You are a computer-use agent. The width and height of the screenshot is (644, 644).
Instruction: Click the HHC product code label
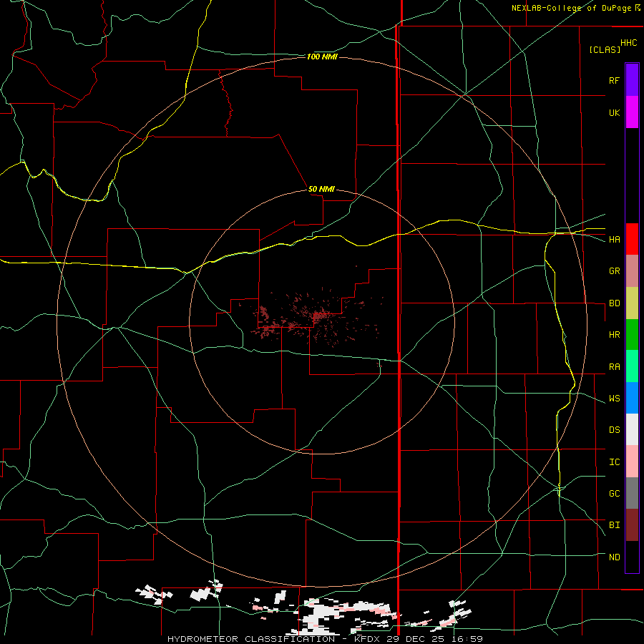628,43
